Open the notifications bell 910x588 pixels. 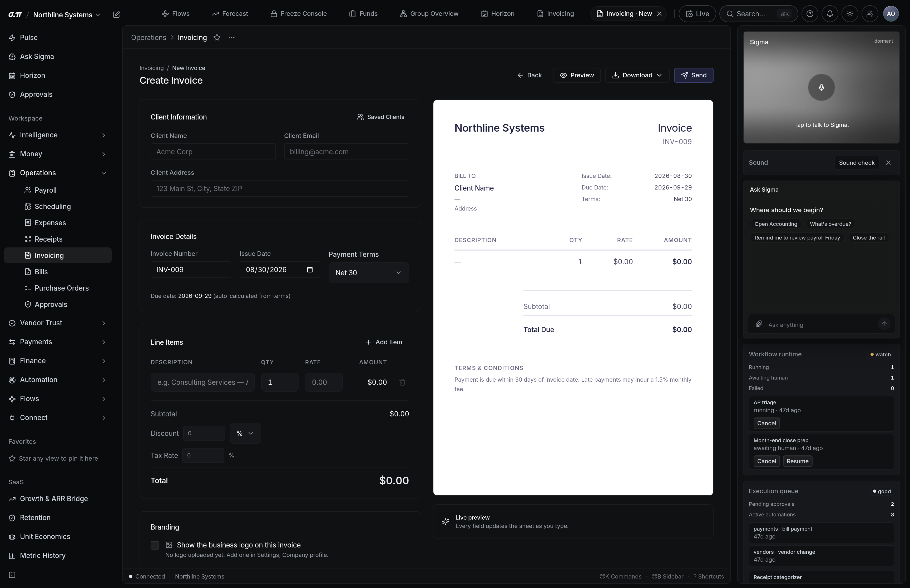click(x=830, y=14)
